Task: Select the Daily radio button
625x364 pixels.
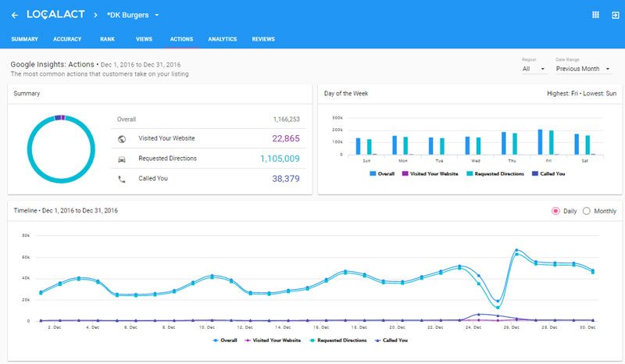Action: tap(556, 211)
